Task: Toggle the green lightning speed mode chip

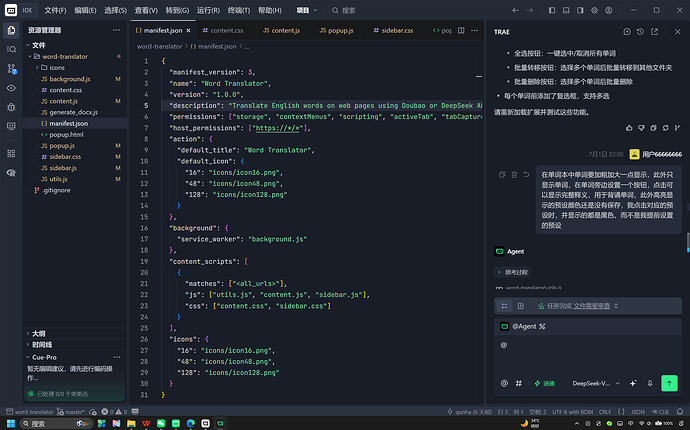Action: pos(544,383)
